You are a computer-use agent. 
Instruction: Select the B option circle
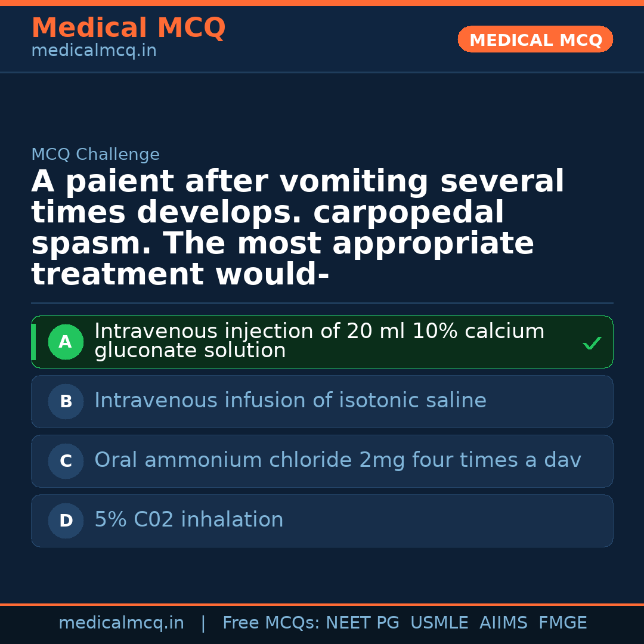click(66, 402)
